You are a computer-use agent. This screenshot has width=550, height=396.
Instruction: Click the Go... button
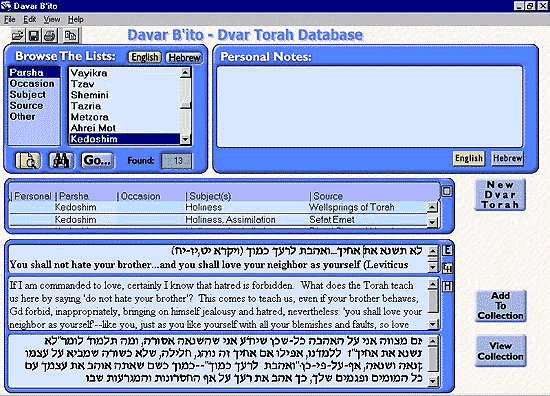coord(98,161)
